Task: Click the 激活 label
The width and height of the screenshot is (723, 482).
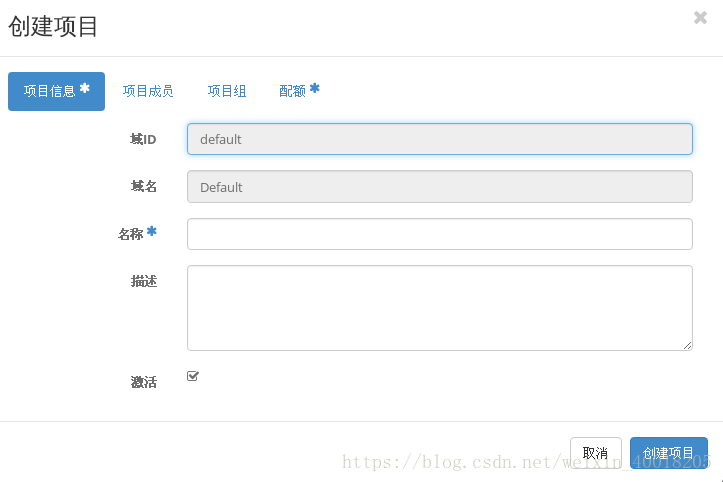Action: tap(144, 382)
